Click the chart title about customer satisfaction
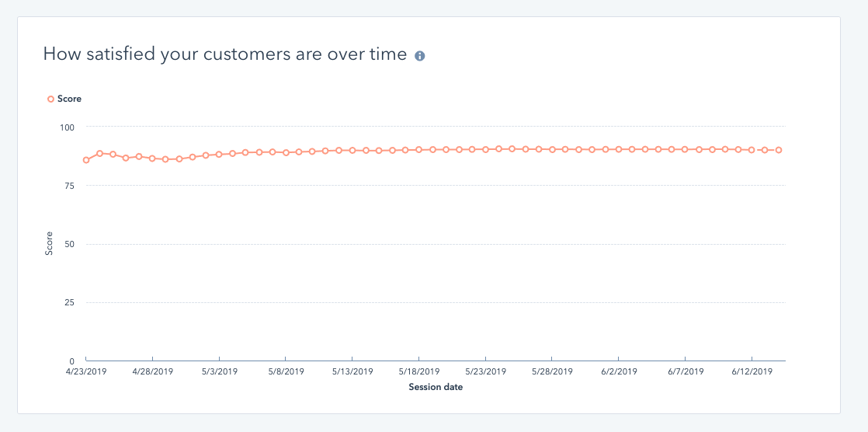This screenshot has width=868, height=432. click(x=225, y=54)
